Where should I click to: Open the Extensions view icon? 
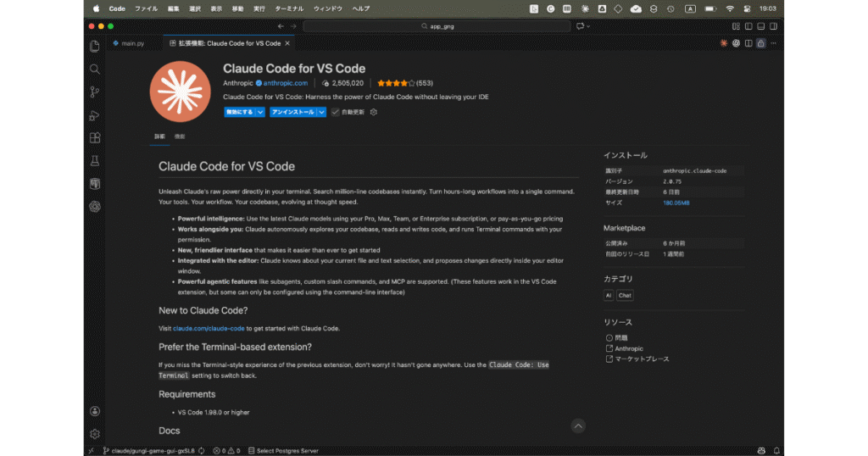(x=95, y=137)
